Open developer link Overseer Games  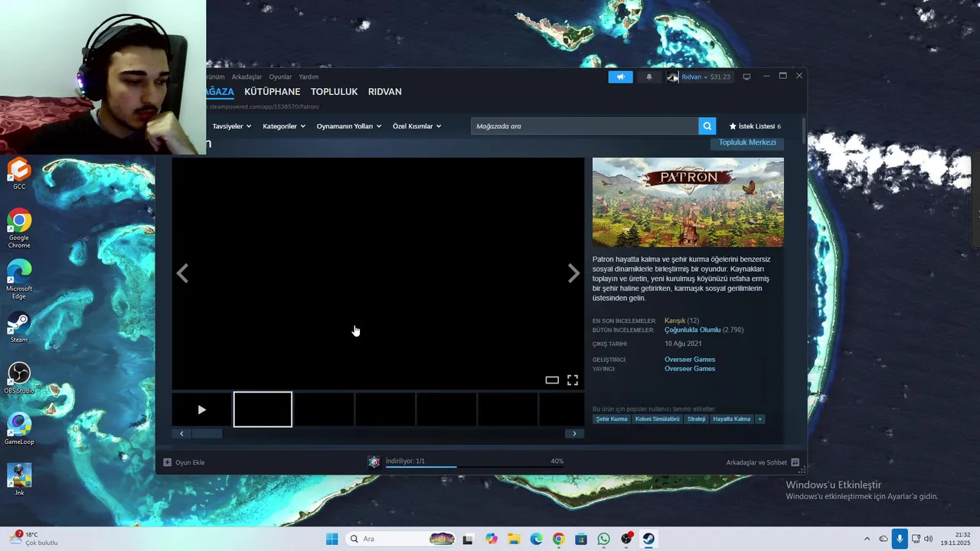(x=690, y=360)
